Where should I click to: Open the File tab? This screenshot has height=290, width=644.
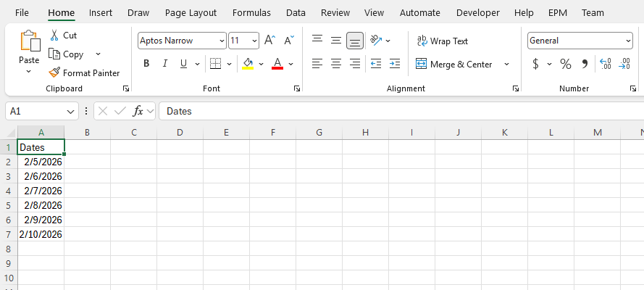[x=22, y=13]
